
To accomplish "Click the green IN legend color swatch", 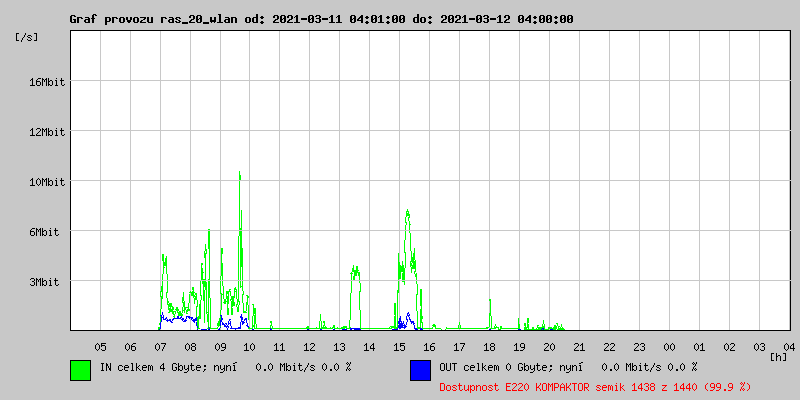I will (81, 370).
